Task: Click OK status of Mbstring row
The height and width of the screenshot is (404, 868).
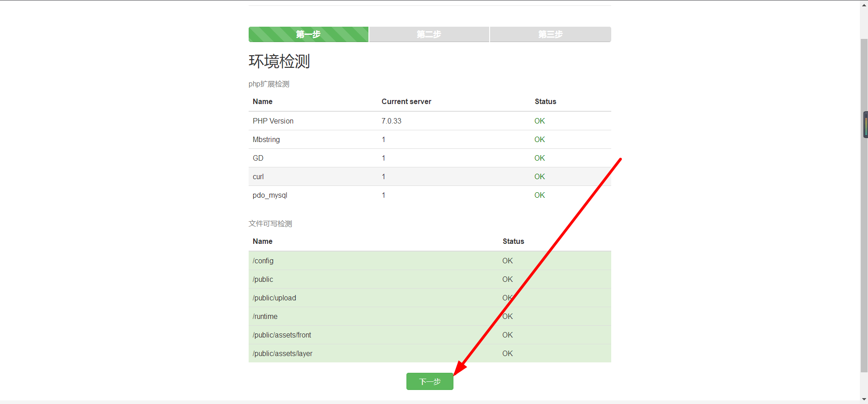Action: (540, 139)
